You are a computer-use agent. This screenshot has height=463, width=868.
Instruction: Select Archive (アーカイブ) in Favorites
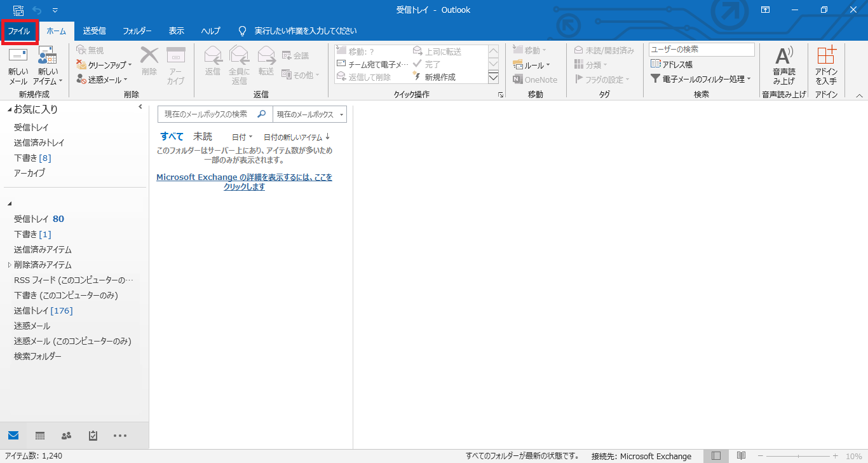tap(29, 173)
